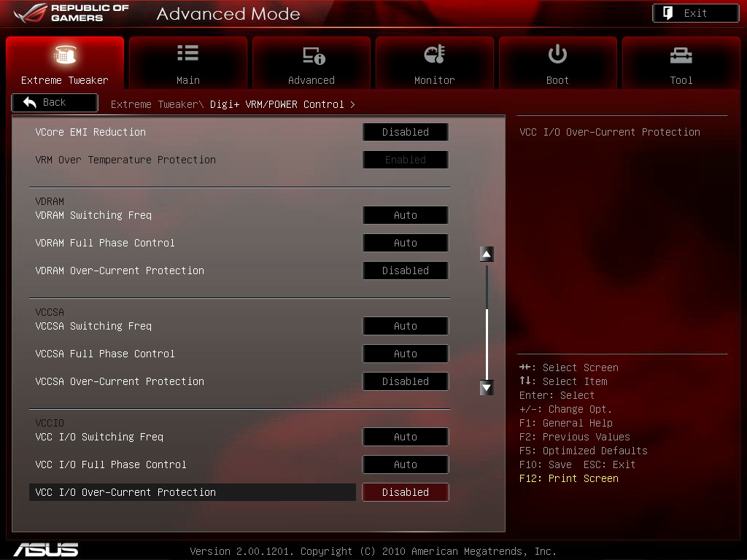Click the Exit button
This screenshot has height=560, width=747.
[x=695, y=13]
